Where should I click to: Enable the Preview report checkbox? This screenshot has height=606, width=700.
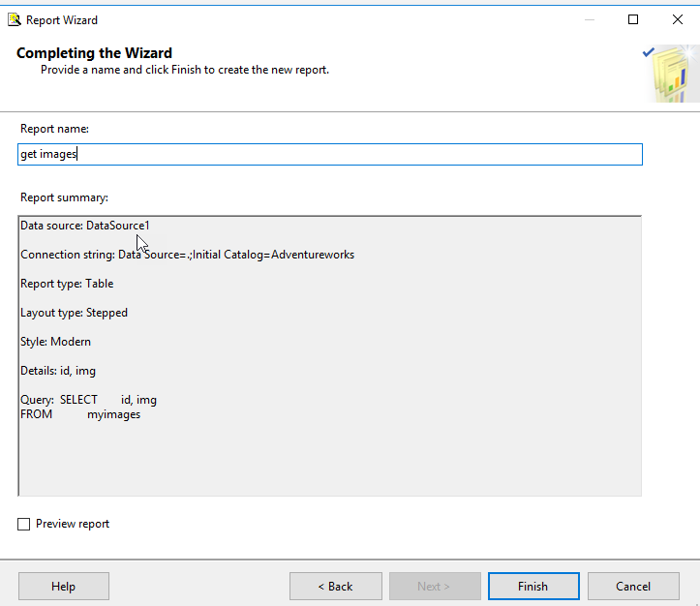(24, 525)
